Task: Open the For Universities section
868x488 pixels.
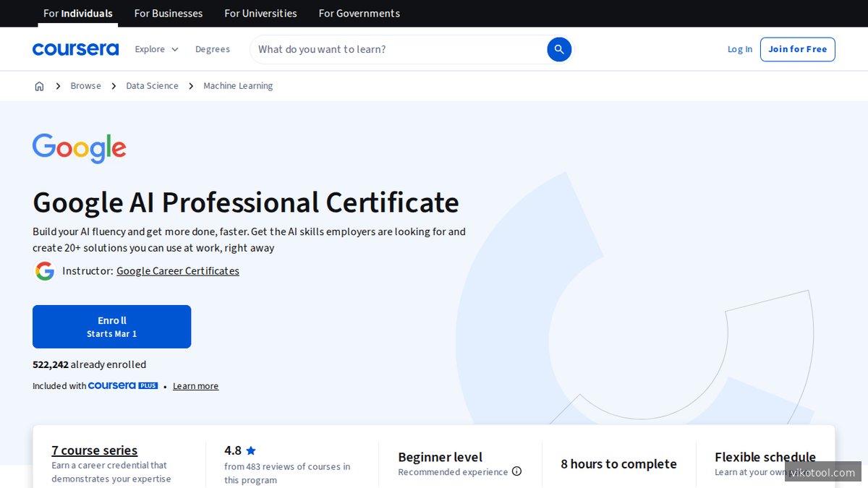Action: [260, 13]
